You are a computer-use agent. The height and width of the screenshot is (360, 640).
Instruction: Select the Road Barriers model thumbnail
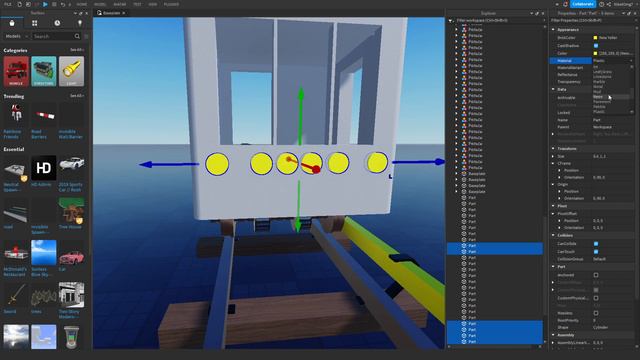tap(44, 115)
